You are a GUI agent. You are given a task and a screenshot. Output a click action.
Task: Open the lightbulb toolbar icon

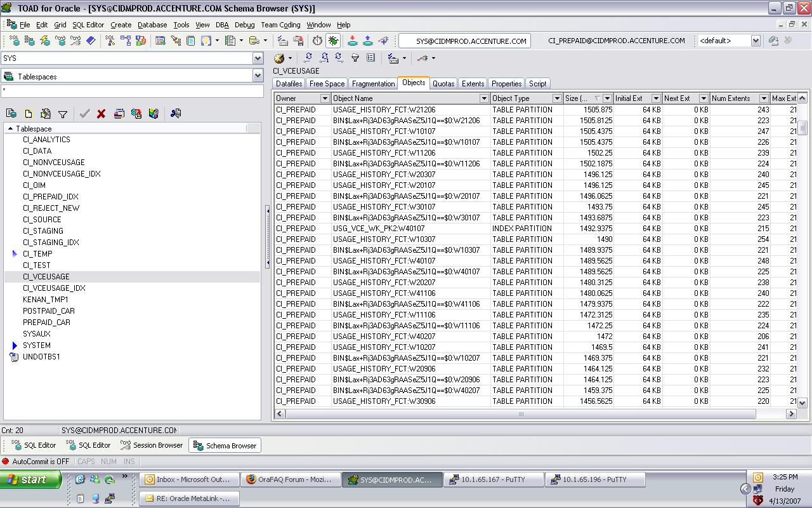click(x=206, y=41)
